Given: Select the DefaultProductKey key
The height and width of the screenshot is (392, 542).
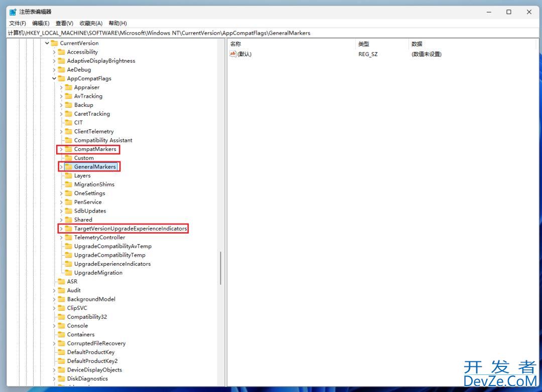Looking at the screenshot, I should (x=90, y=352).
